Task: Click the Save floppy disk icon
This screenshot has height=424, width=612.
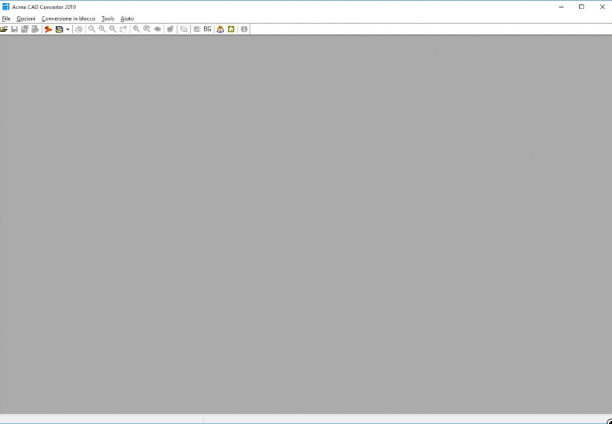Action: click(14, 29)
